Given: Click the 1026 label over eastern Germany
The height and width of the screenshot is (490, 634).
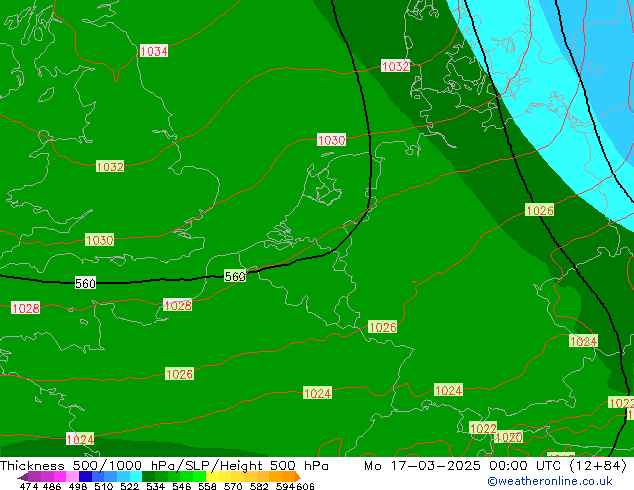Looking at the screenshot, I should point(540,210).
